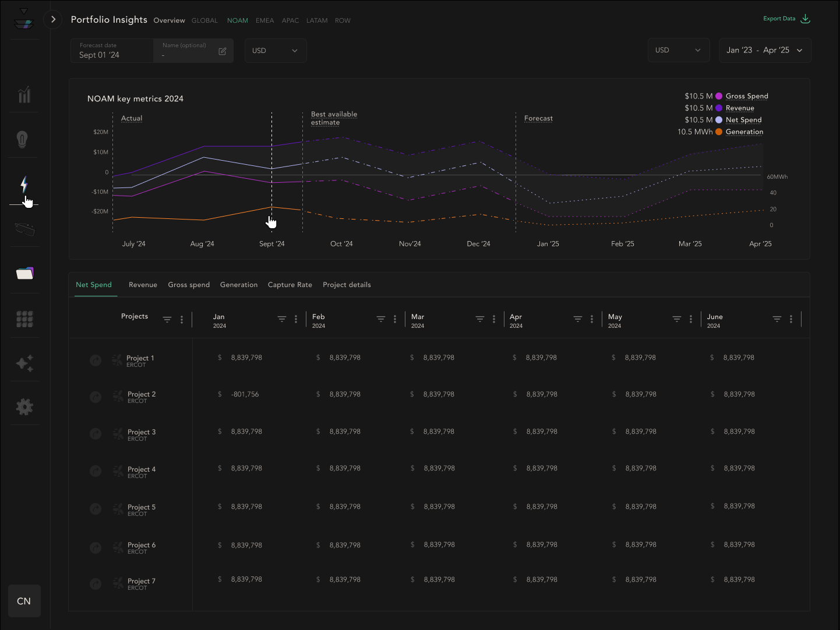The height and width of the screenshot is (630, 840).
Task: Click the -801,756 cell for Project 2
Action: [245, 394]
